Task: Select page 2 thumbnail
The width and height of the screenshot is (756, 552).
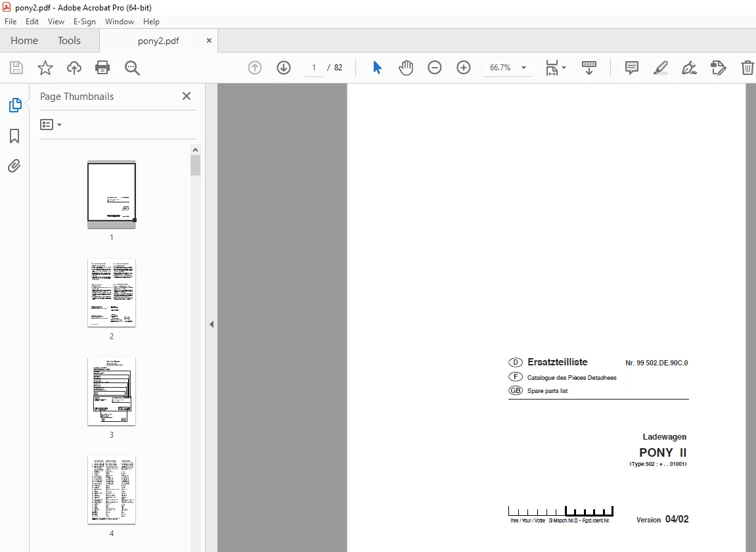Action: point(112,293)
